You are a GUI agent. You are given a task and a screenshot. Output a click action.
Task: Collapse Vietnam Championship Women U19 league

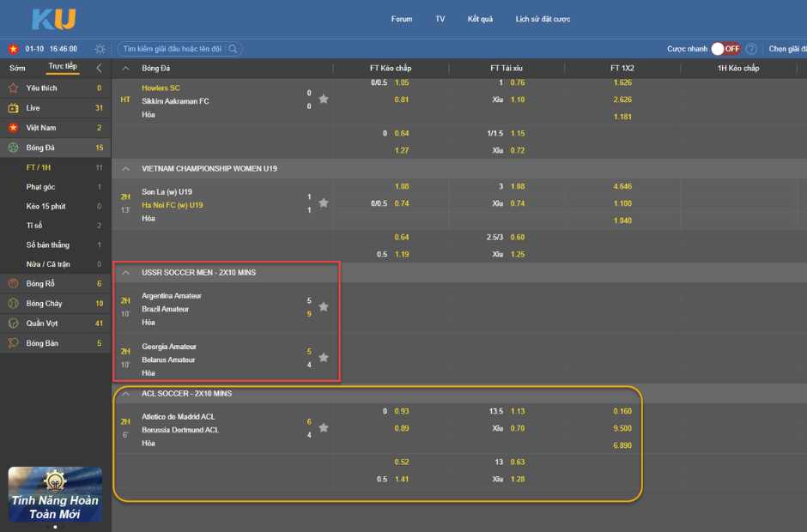coord(125,169)
